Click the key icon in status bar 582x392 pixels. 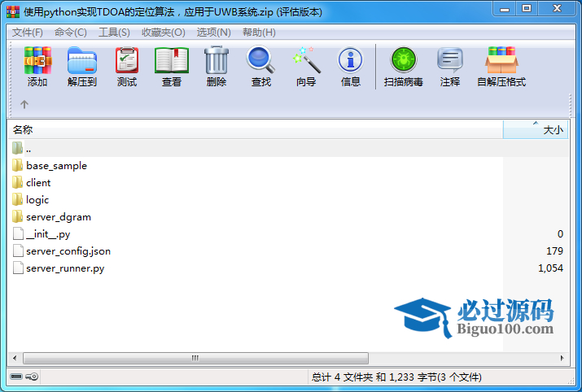coord(32,377)
